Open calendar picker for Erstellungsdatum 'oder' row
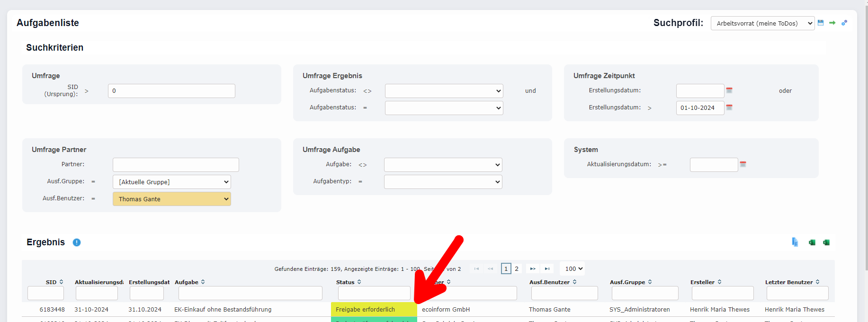 click(729, 90)
